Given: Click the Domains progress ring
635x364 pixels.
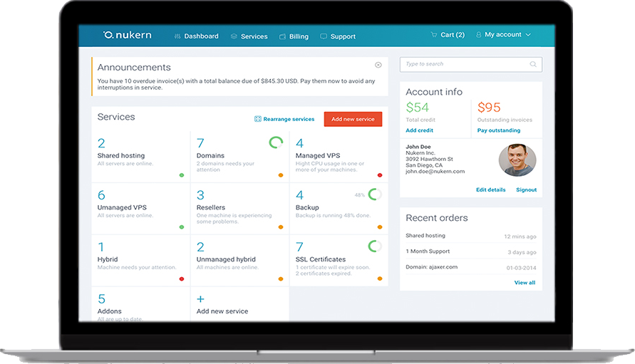Looking at the screenshot, I should 276,142.
